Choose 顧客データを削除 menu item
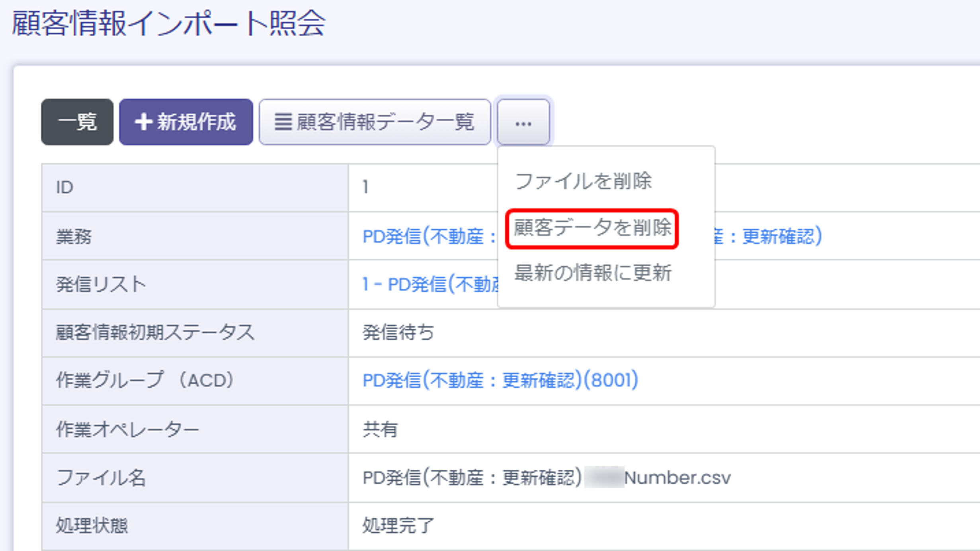This screenshot has width=980, height=551. (x=592, y=228)
